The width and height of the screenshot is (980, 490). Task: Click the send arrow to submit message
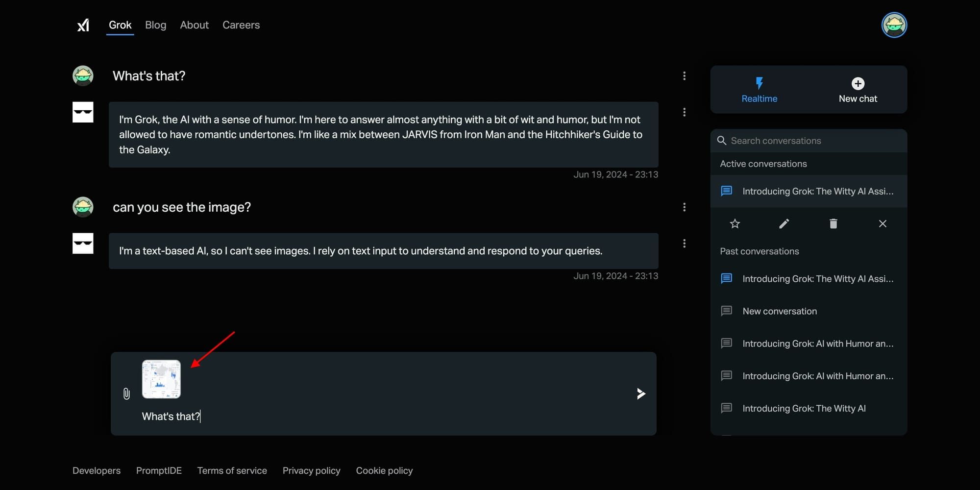click(x=641, y=393)
